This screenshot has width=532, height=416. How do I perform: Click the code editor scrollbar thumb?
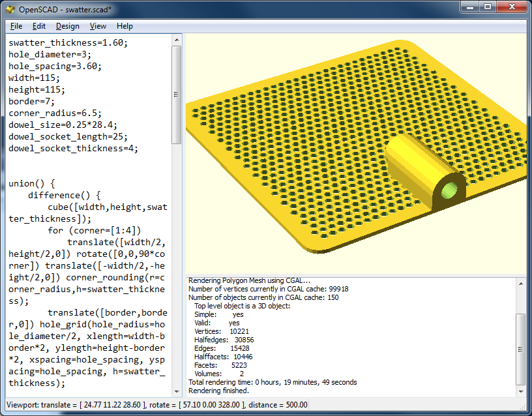point(177,95)
